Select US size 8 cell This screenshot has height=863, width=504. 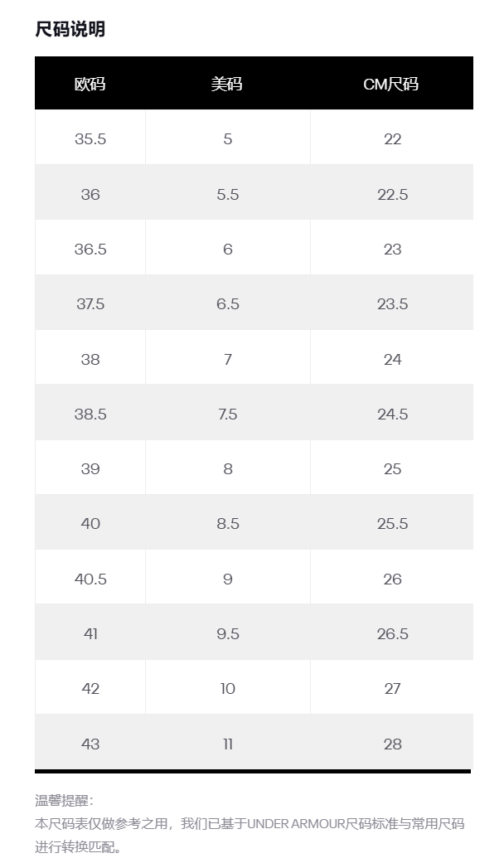[x=227, y=468]
